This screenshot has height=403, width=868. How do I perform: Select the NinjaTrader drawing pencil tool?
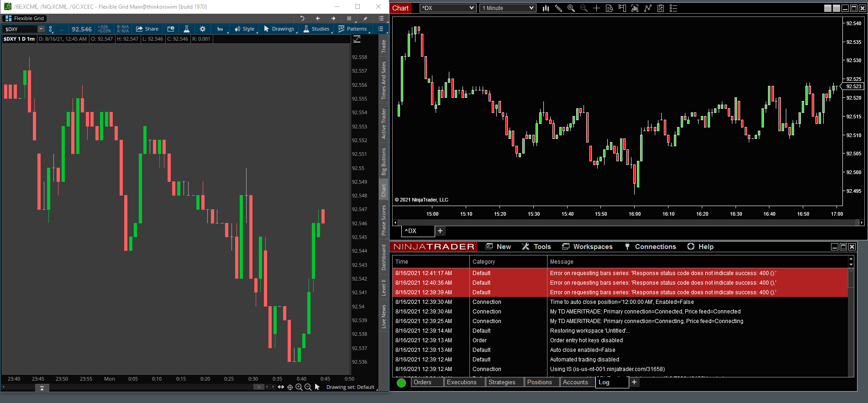558,8
